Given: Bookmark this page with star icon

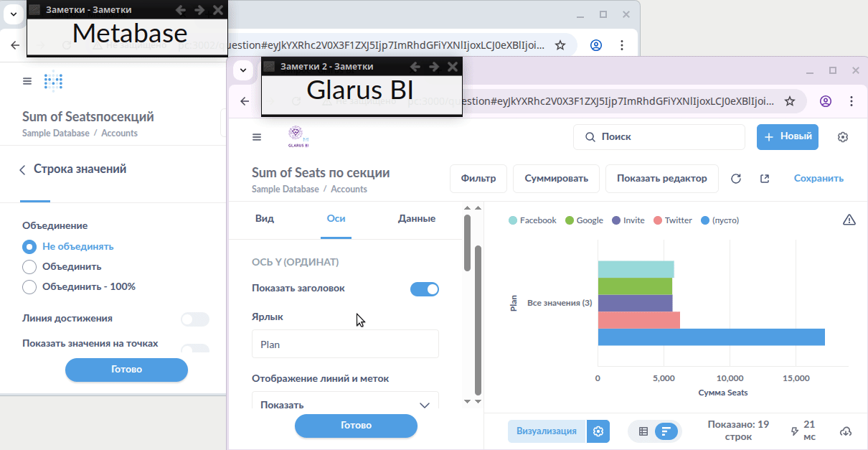Looking at the screenshot, I should pos(790,101).
